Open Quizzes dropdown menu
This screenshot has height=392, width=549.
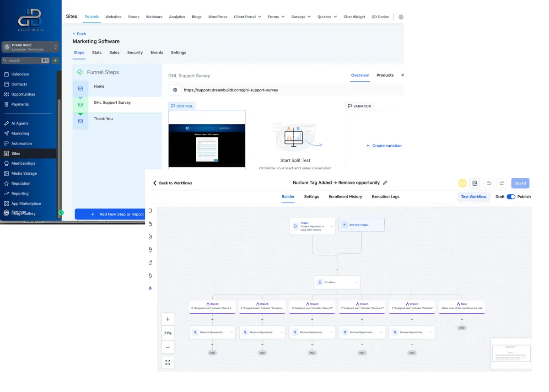[x=327, y=17]
